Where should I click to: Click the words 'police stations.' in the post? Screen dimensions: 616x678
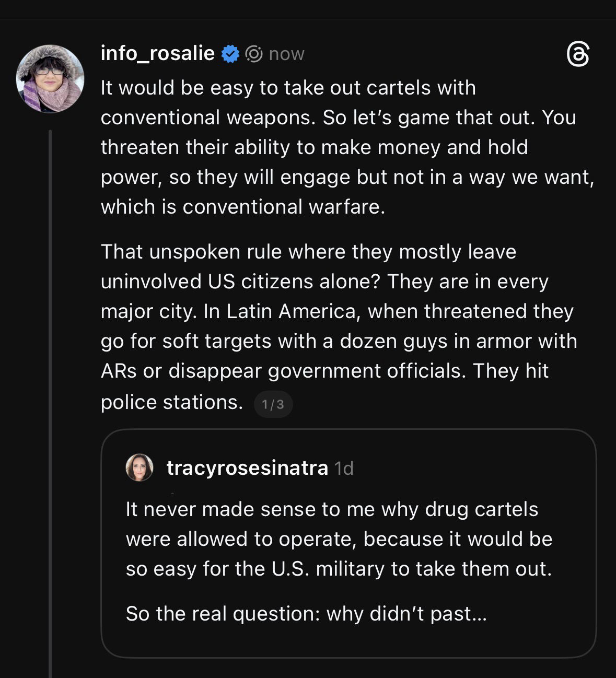point(171,402)
